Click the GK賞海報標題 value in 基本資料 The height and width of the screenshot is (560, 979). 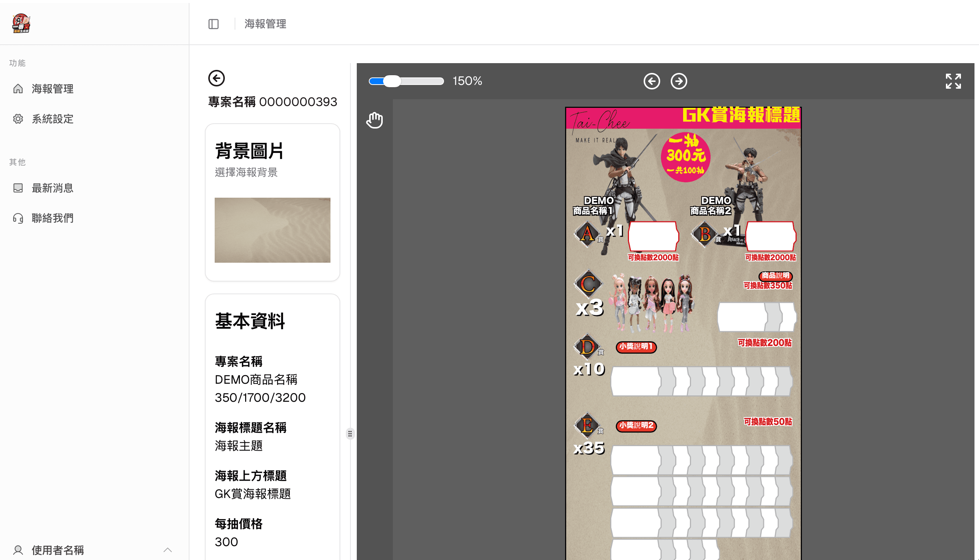pos(253,494)
